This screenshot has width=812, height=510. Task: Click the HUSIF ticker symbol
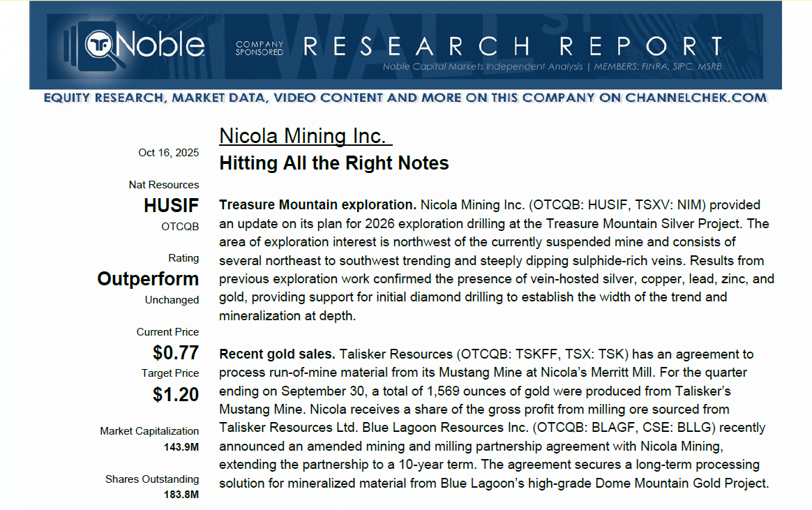[x=171, y=206]
